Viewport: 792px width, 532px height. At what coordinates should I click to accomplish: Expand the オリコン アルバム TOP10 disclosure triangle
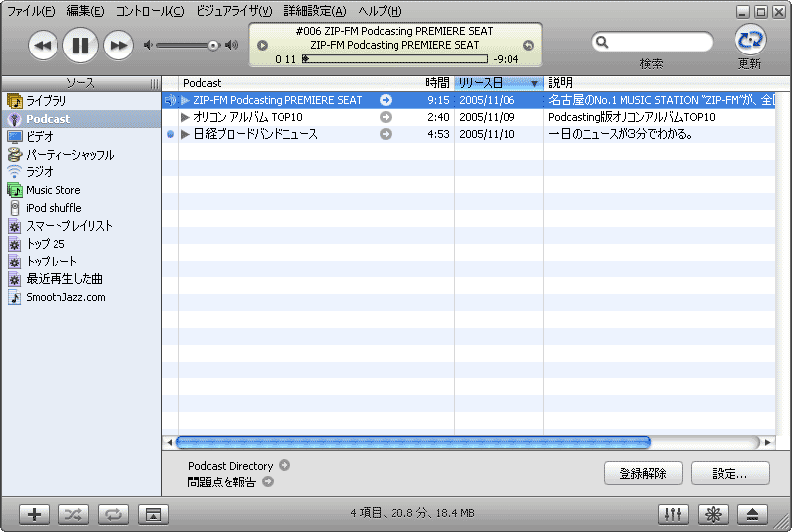point(185,117)
